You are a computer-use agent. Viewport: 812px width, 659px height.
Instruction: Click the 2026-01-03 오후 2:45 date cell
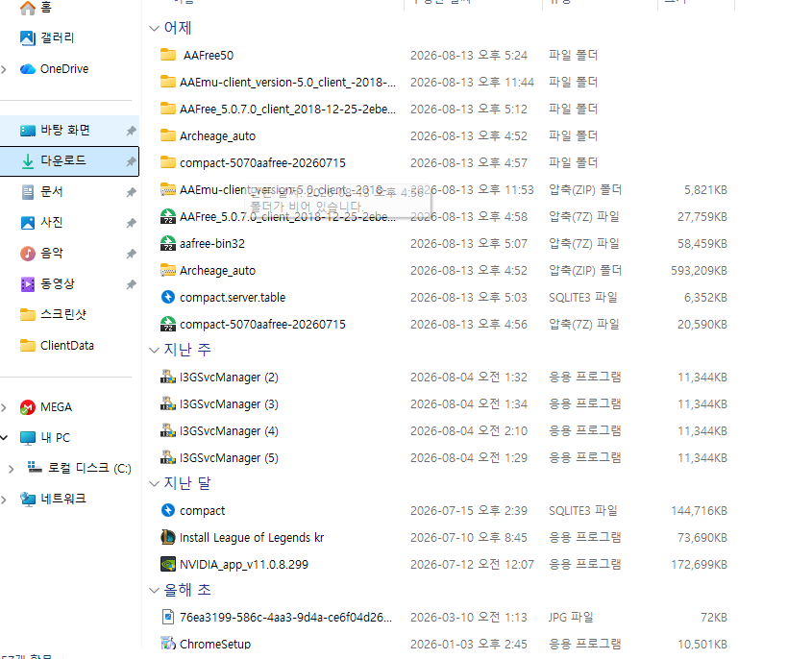(469, 644)
